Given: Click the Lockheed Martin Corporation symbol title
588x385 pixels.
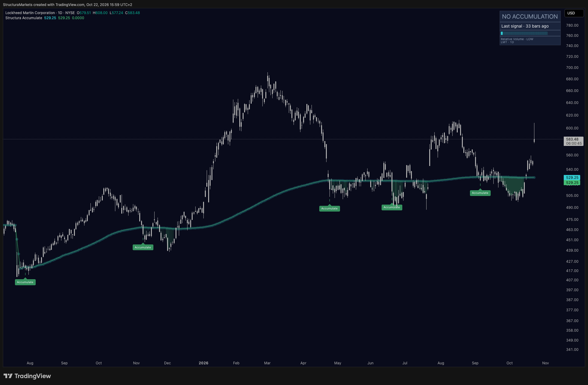Looking at the screenshot, I should [30, 13].
